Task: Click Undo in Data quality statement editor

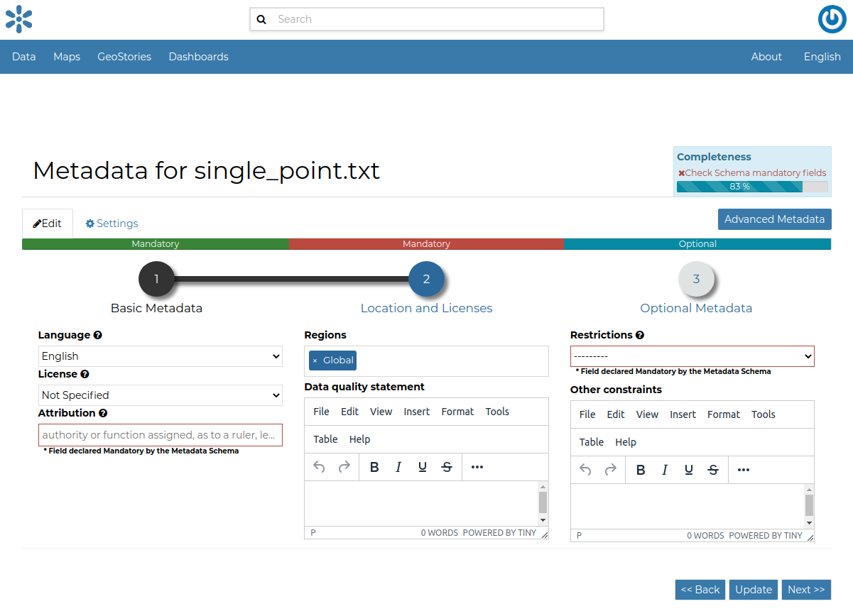Action: (320, 467)
